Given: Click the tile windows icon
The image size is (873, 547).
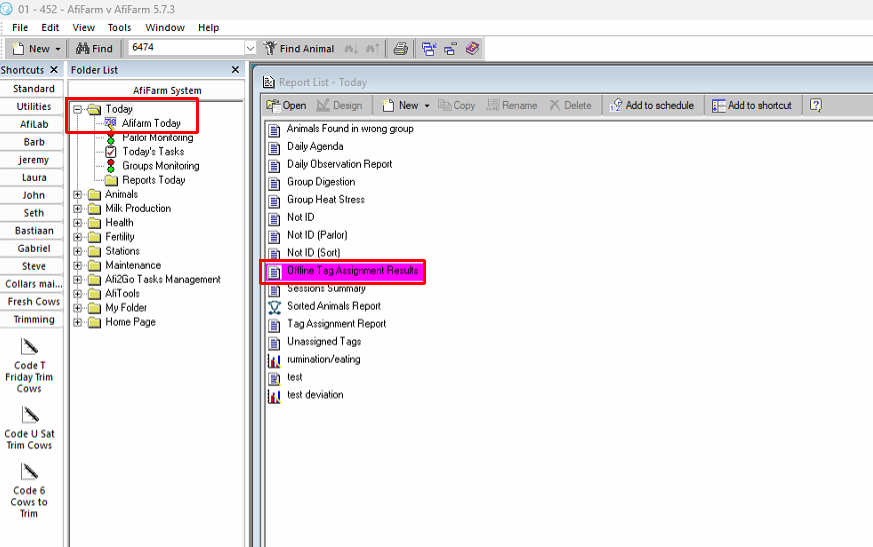Looking at the screenshot, I should pyautogui.click(x=450, y=48).
